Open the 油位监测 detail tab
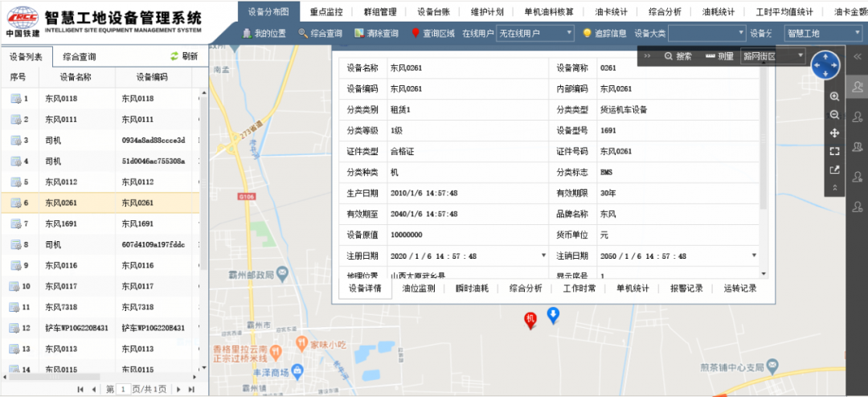 point(419,289)
